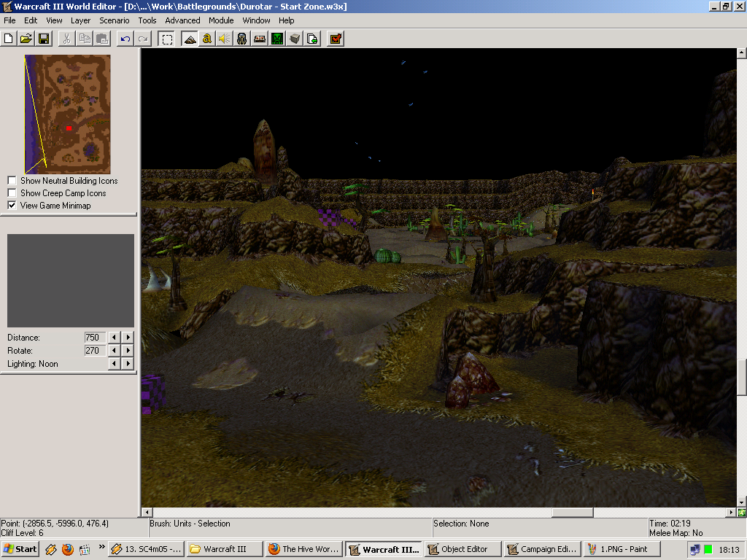Screen dimensions: 747x560
Task: Click the Paste toolbar icon
Action: click(x=102, y=39)
